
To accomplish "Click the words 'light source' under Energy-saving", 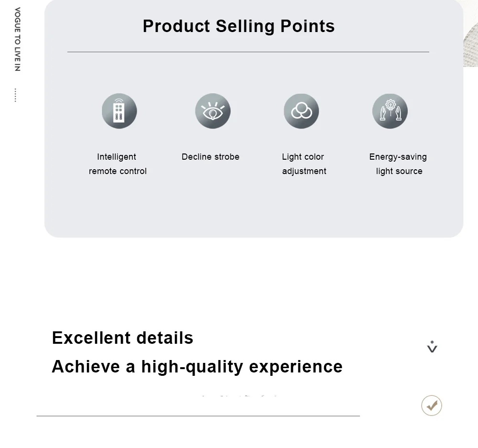I will 399,171.
